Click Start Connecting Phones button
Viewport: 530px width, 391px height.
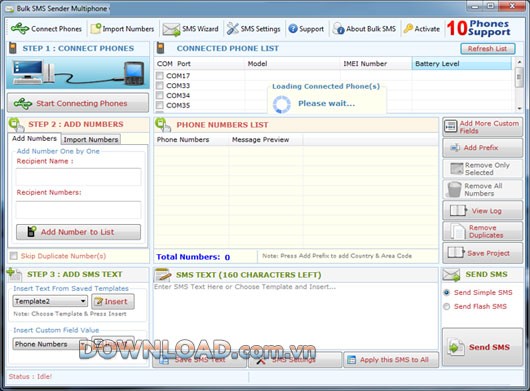(x=78, y=103)
